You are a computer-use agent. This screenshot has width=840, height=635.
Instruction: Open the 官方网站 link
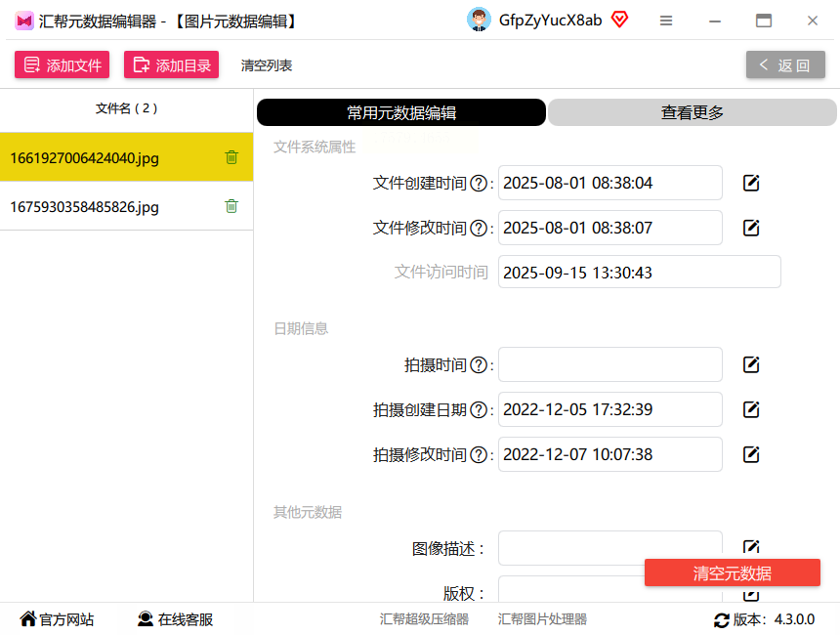[57, 619]
